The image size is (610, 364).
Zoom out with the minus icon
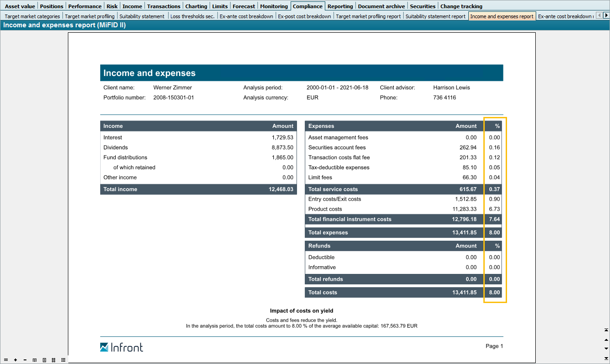[x=25, y=360]
